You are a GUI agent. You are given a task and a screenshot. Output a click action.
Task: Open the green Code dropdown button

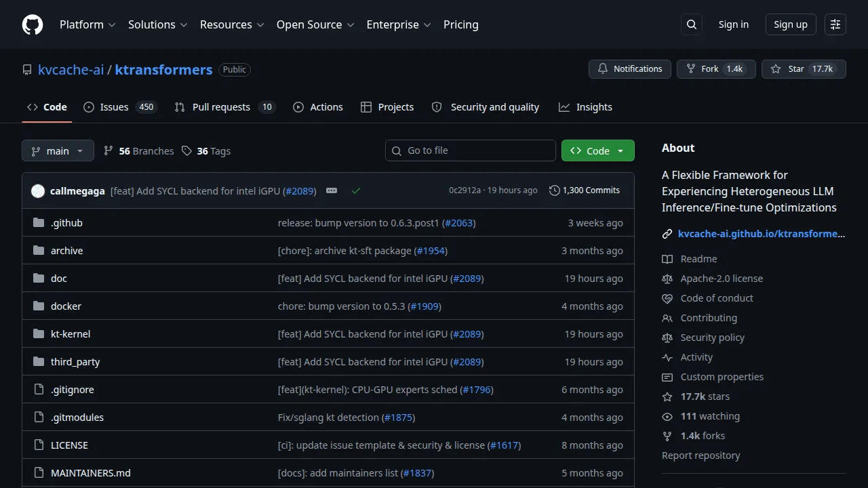coord(598,150)
